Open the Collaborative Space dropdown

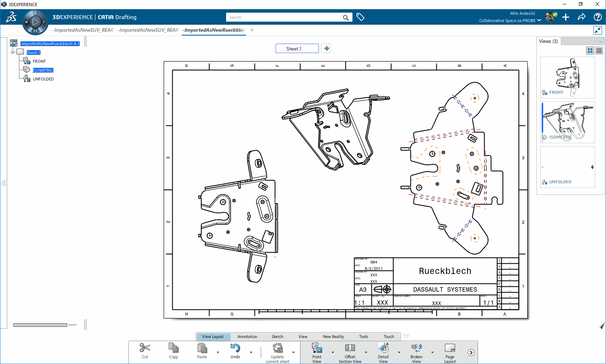(x=539, y=21)
